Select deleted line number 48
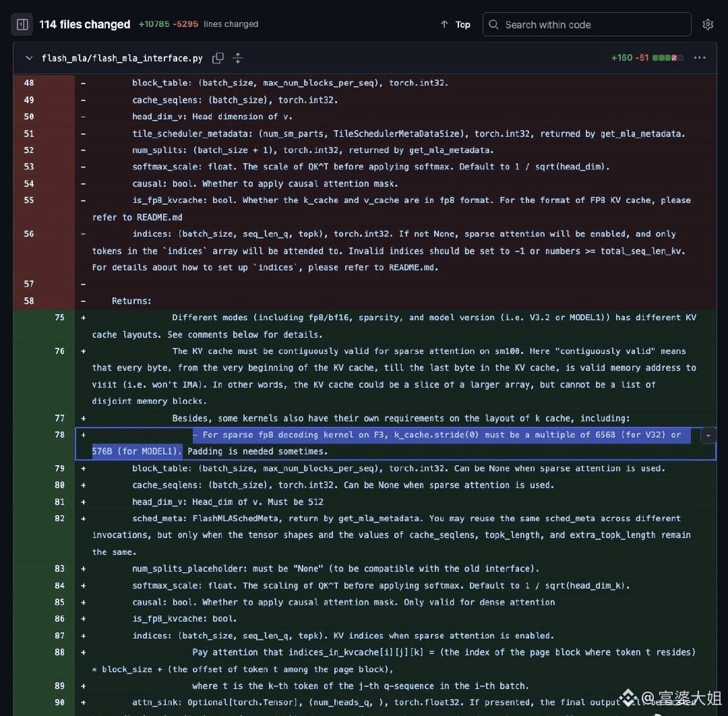728x716 pixels. click(29, 83)
